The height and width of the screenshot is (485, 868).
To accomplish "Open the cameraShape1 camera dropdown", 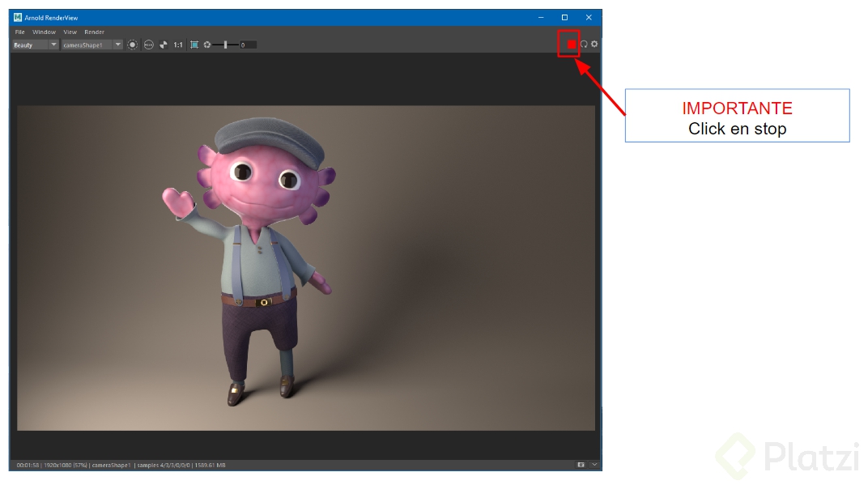I will click(91, 45).
